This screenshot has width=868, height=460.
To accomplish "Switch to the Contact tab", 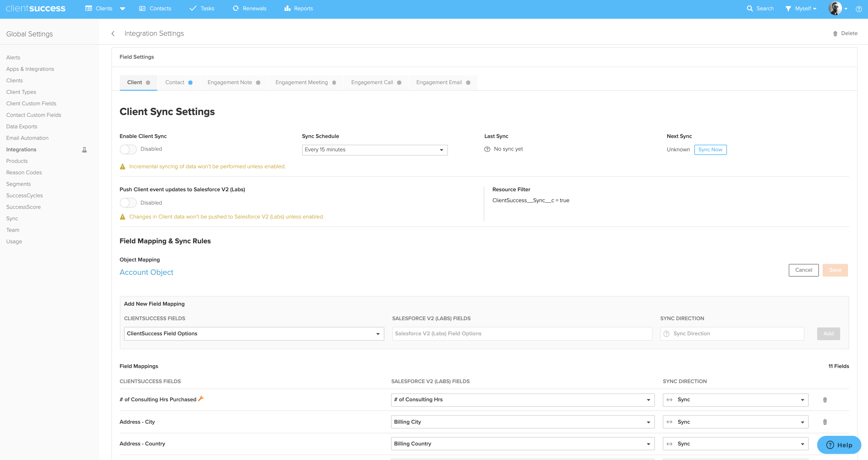I will (x=175, y=82).
